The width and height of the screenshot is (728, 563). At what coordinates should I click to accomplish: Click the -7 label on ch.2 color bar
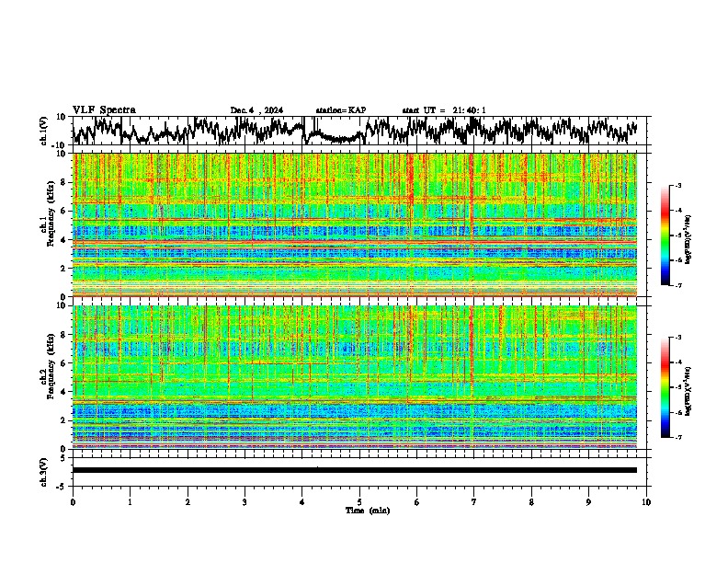coord(678,437)
